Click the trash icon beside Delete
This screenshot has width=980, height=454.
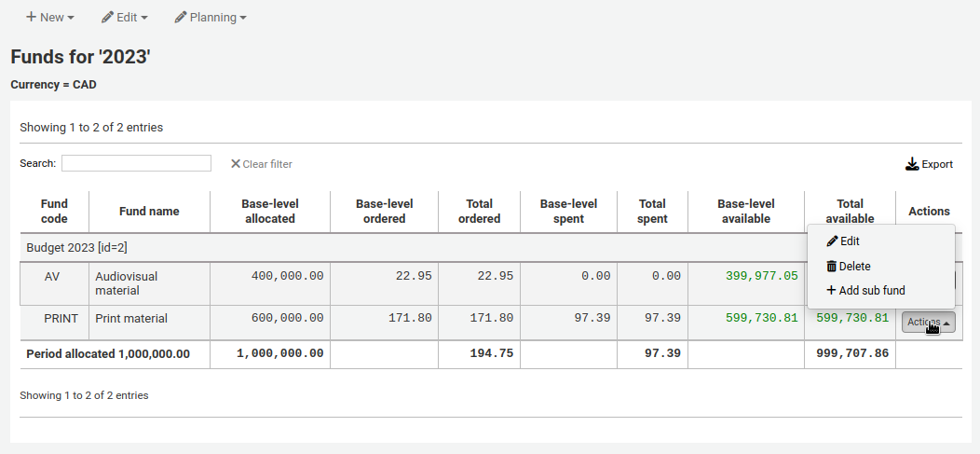tap(832, 267)
